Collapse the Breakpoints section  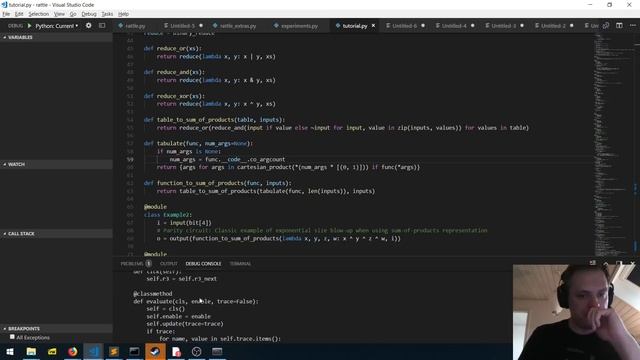(56, 329)
